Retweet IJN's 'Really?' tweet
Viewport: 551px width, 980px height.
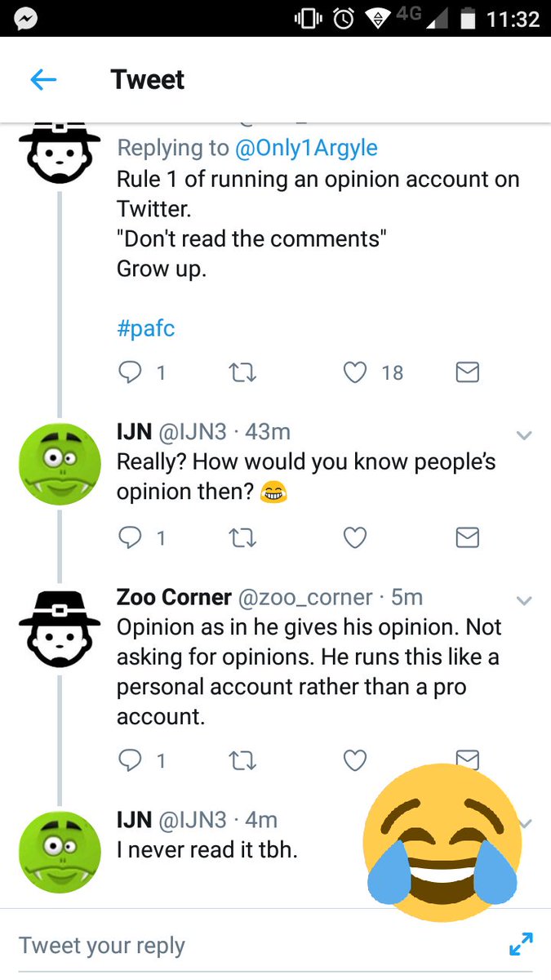(242, 537)
